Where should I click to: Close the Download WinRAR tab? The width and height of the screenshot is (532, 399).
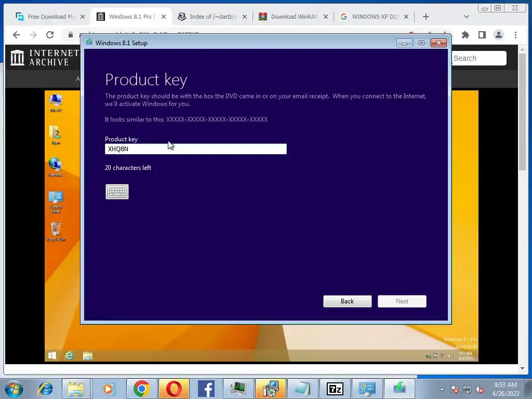[x=326, y=17]
